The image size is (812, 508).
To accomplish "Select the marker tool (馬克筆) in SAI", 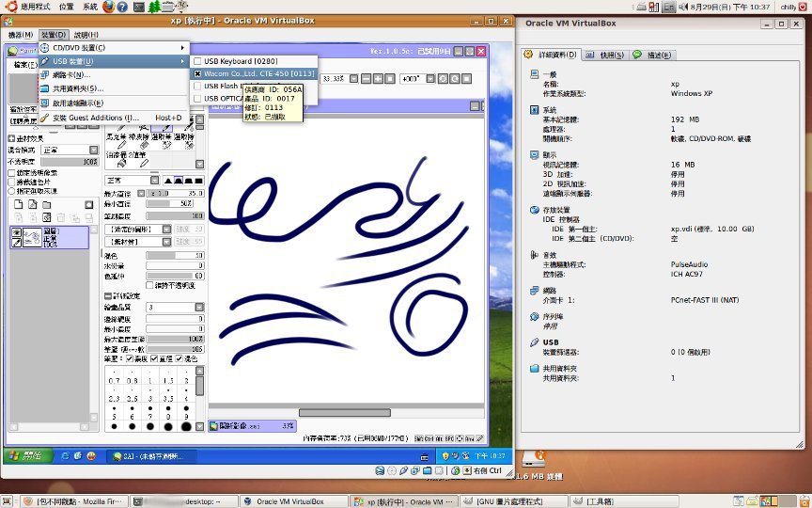I will pos(116,142).
